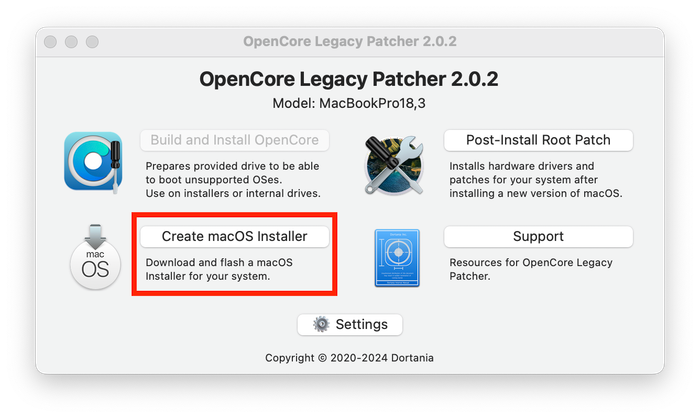This screenshot has height=418, width=700.
Task: Click the Copyright 2020-2024 Dortania text
Action: (x=350, y=358)
